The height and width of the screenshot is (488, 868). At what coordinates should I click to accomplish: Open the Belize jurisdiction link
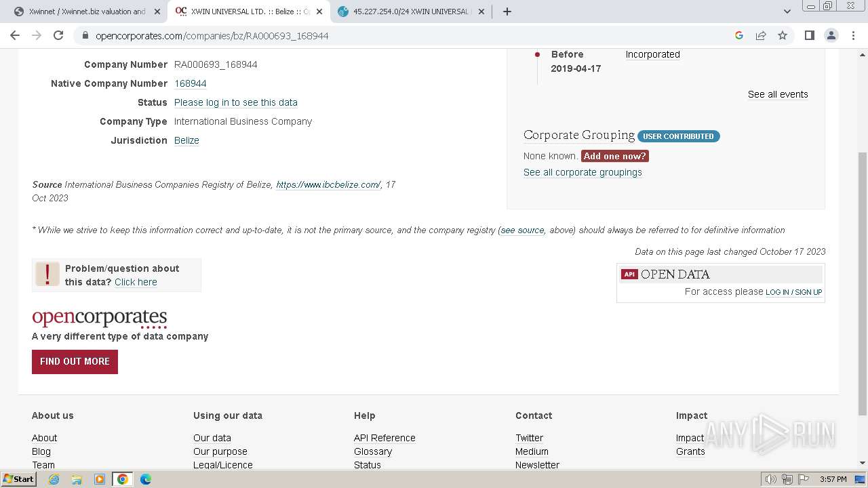[186, 140]
